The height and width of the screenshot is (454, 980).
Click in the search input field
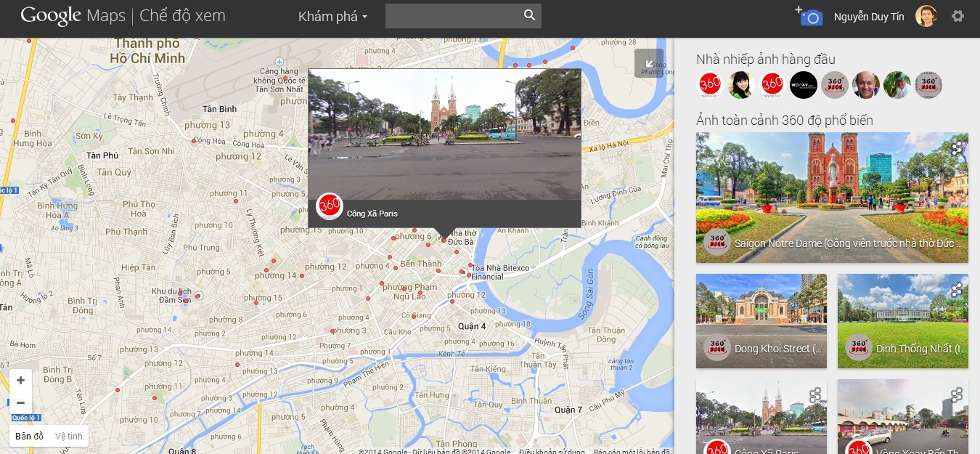tap(453, 16)
